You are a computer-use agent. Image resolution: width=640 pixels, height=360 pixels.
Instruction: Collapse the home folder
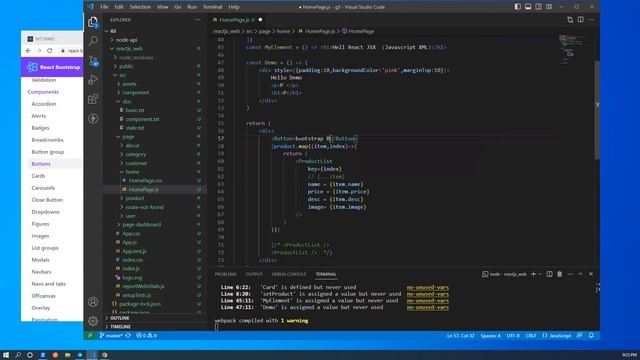click(x=132, y=172)
